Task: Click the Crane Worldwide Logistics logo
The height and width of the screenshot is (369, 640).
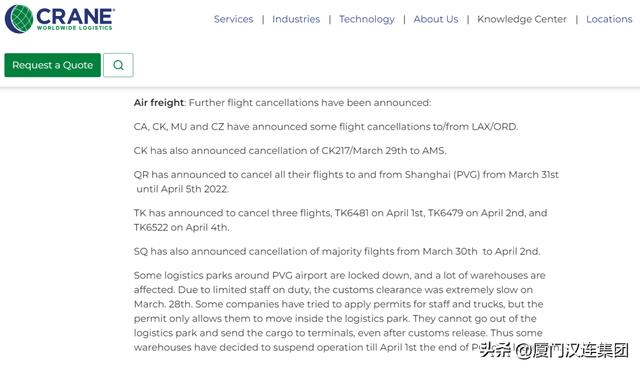Action: pos(60,19)
